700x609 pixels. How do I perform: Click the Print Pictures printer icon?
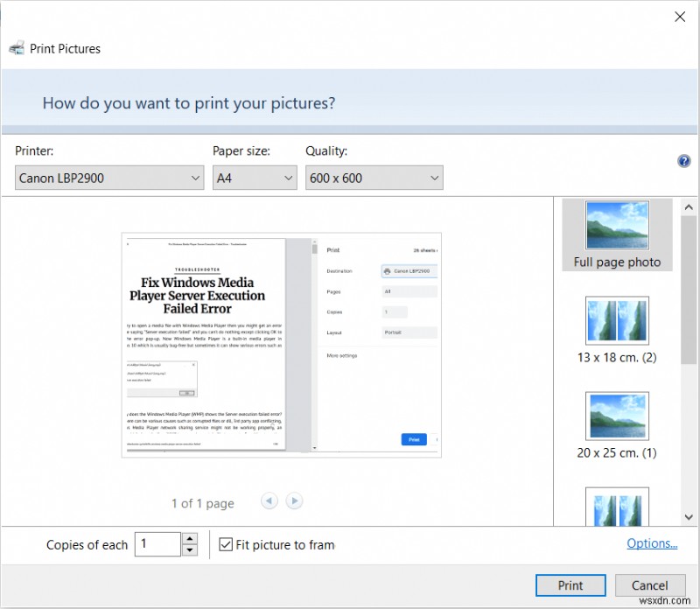[x=17, y=48]
